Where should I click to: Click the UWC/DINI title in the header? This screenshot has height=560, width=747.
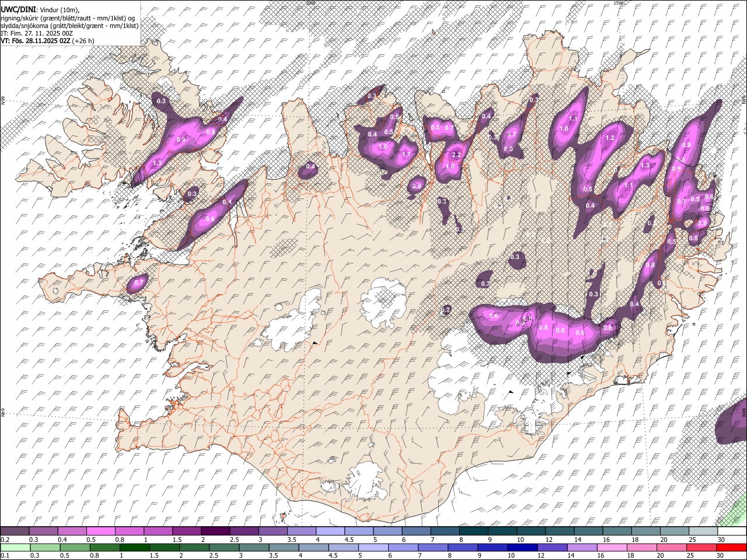tap(18, 9)
